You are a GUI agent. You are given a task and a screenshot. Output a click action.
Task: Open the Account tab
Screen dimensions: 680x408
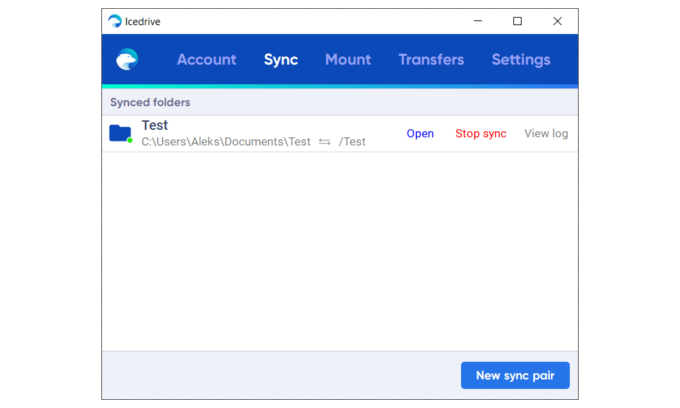click(206, 60)
